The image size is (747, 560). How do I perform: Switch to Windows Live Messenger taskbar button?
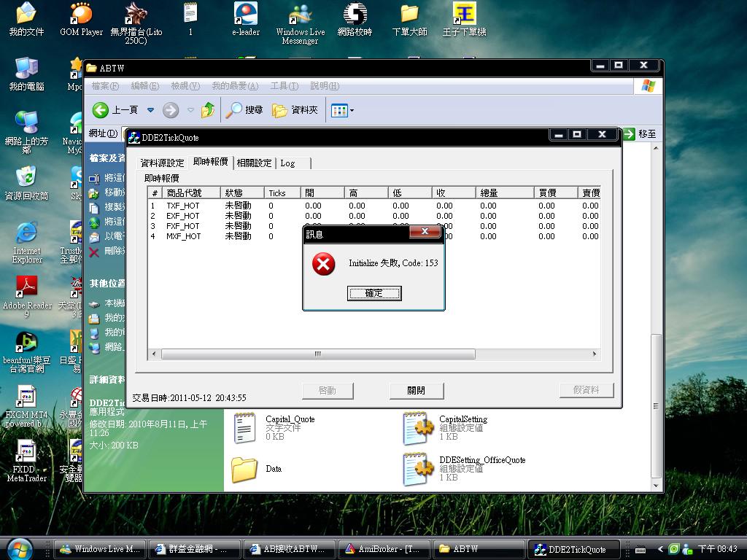pos(99,549)
